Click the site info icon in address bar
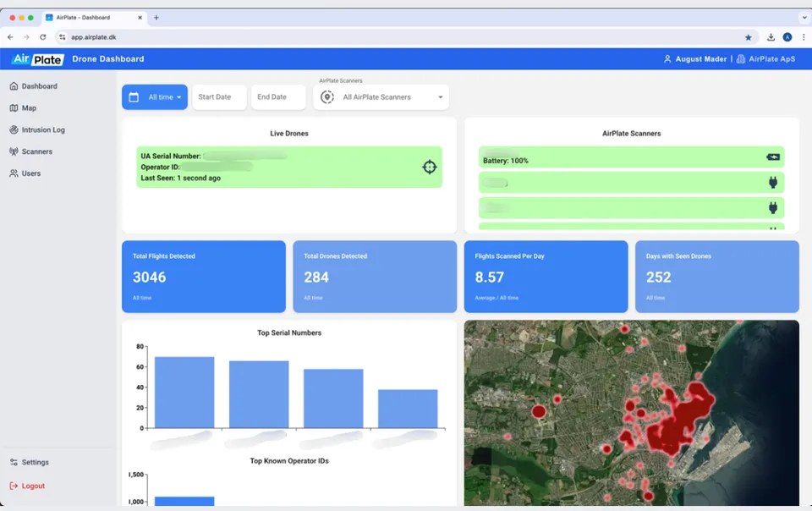 [x=62, y=37]
